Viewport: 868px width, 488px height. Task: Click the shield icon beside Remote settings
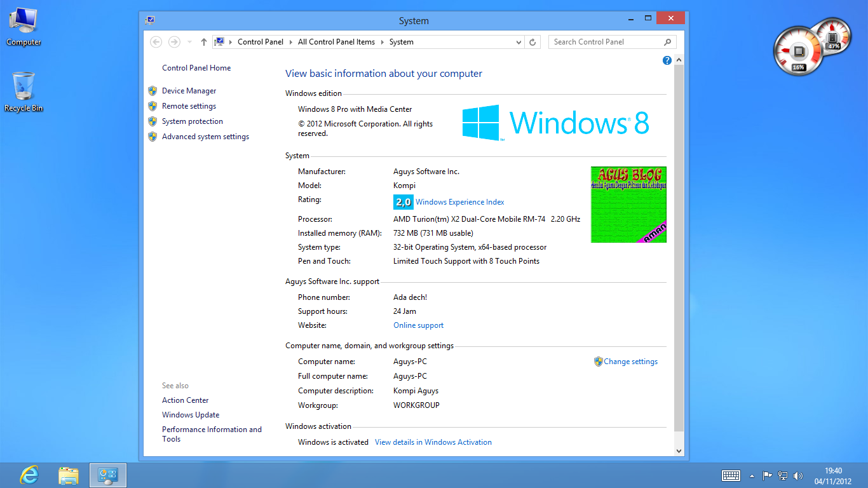153,106
